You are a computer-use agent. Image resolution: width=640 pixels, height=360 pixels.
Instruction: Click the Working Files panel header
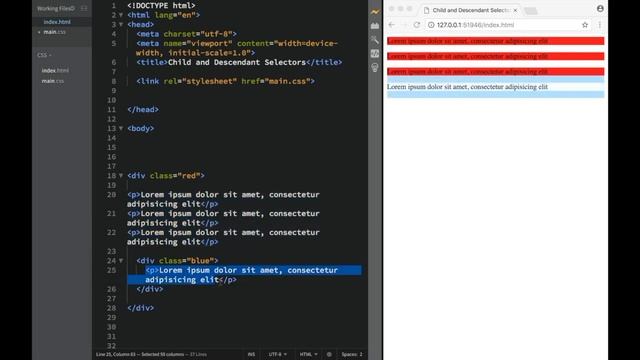coord(56,8)
